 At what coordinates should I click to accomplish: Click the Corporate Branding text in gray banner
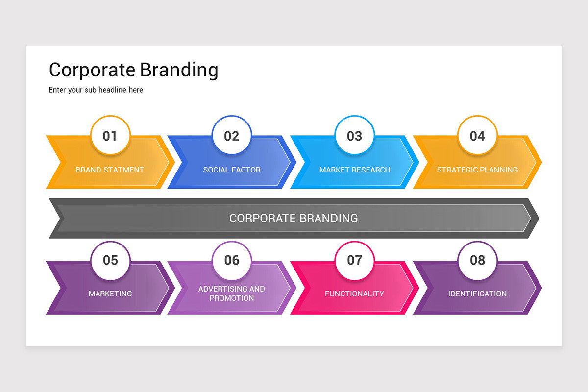click(294, 218)
